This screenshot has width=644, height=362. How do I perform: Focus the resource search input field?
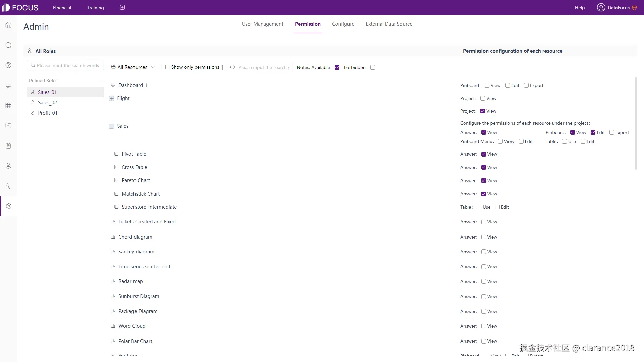(x=260, y=67)
